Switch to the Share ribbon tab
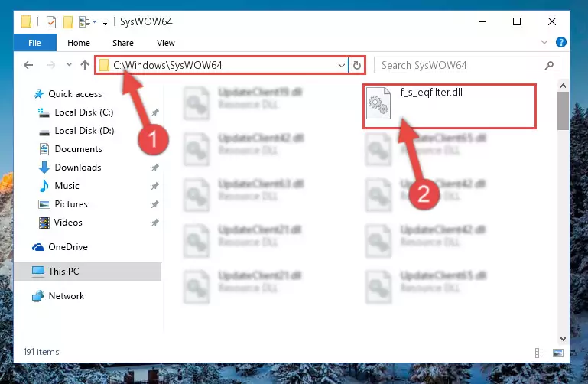The width and height of the screenshot is (588, 384). tap(123, 43)
